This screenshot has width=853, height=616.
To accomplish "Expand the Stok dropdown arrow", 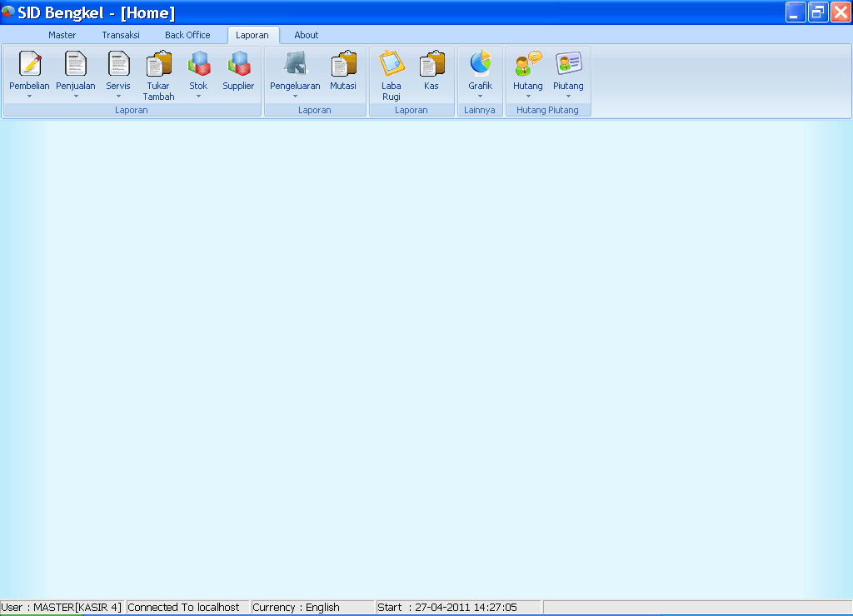I will pos(198,95).
